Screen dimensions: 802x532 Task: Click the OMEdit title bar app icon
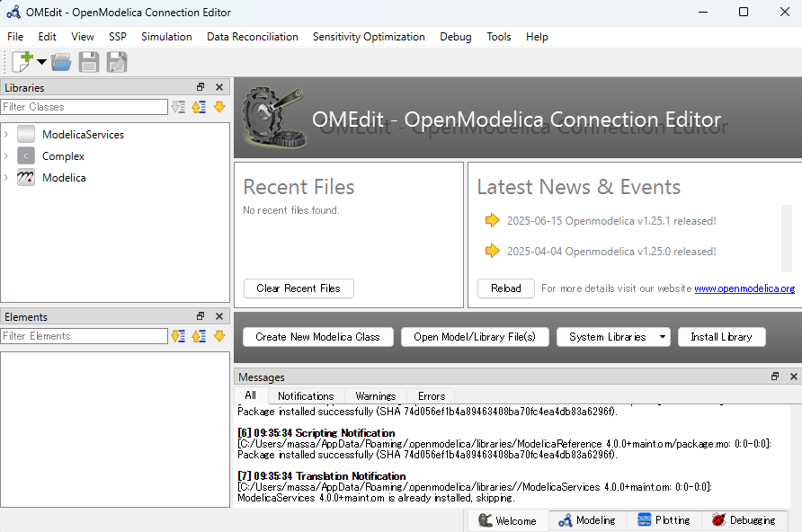point(13,12)
